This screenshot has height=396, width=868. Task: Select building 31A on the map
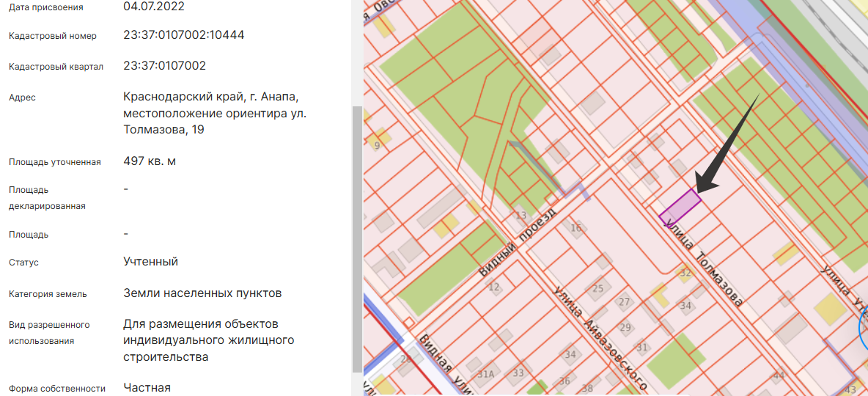[485, 374]
